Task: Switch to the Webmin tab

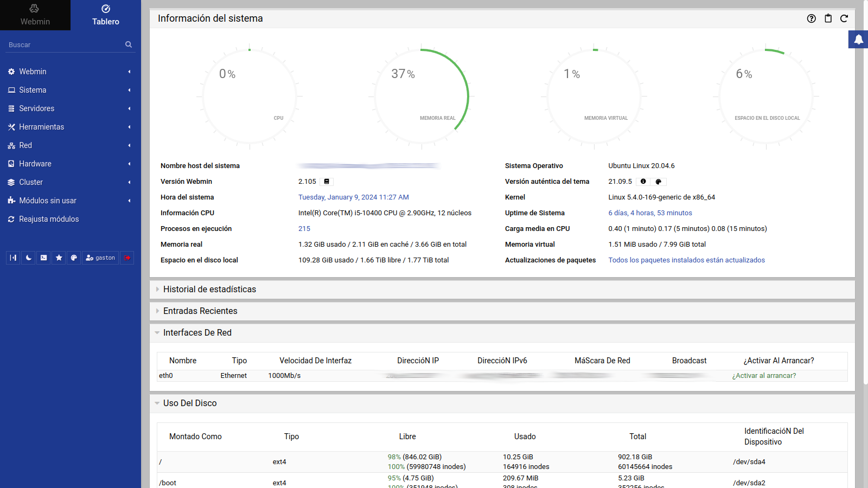Action: (35, 15)
